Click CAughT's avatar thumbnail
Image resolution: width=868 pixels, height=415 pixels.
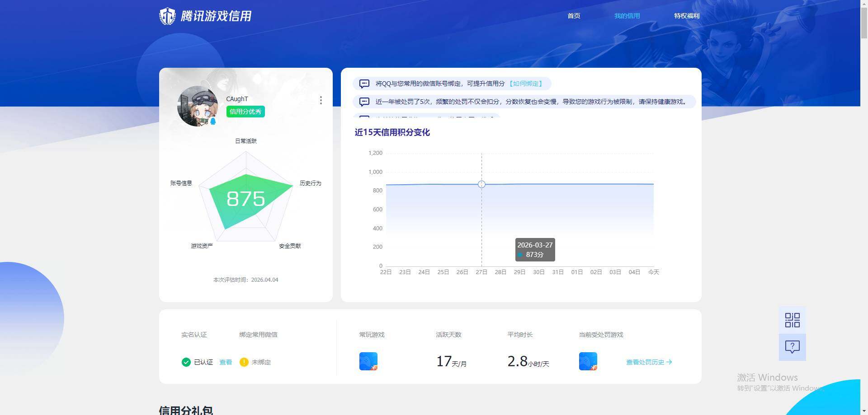click(x=198, y=106)
